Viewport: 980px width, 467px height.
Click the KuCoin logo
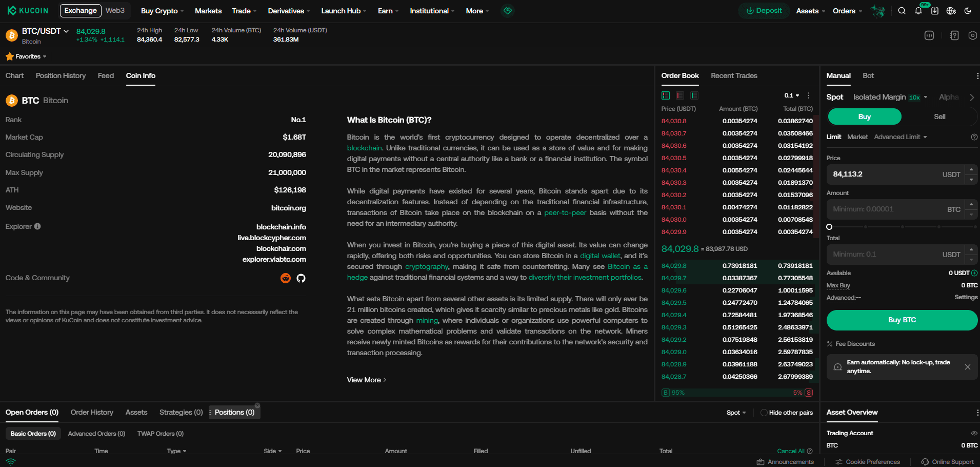point(28,11)
